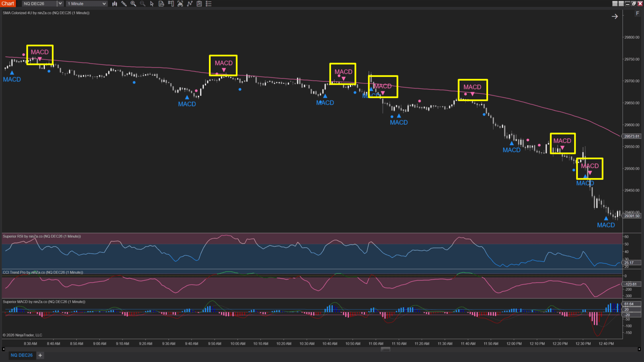Open the orange Chart menu label
This screenshot has height=362, width=644.
8,4
